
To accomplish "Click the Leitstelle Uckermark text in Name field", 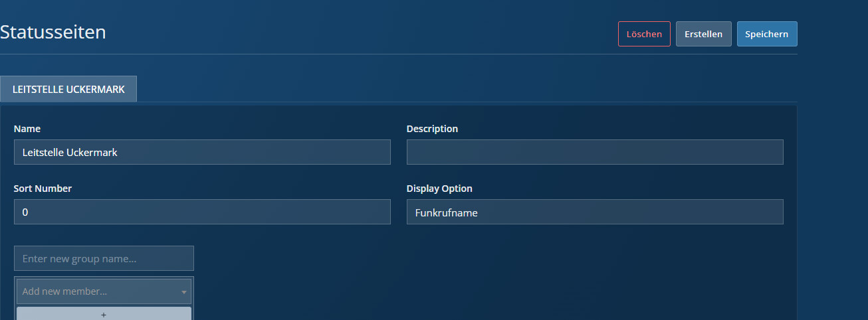I will point(70,153).
